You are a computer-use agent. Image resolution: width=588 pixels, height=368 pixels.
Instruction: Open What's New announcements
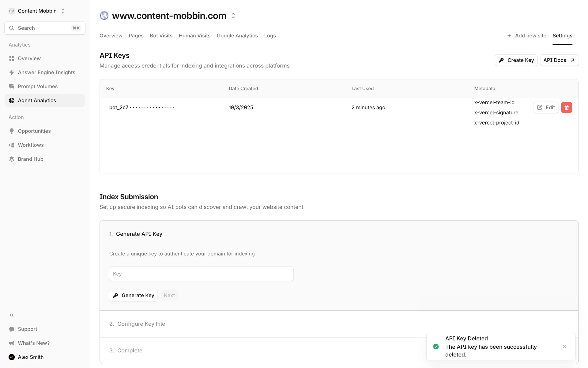33,343
